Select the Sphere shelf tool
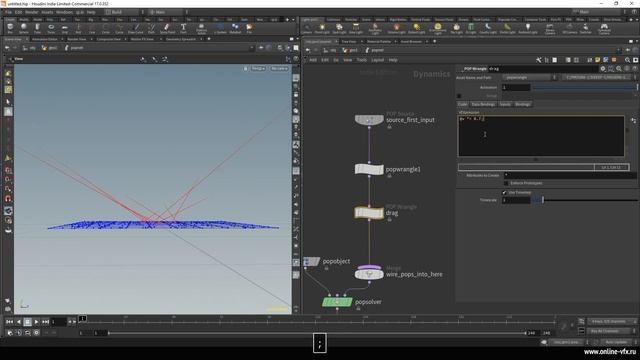640x360 pixels. [x=24, y=28]
